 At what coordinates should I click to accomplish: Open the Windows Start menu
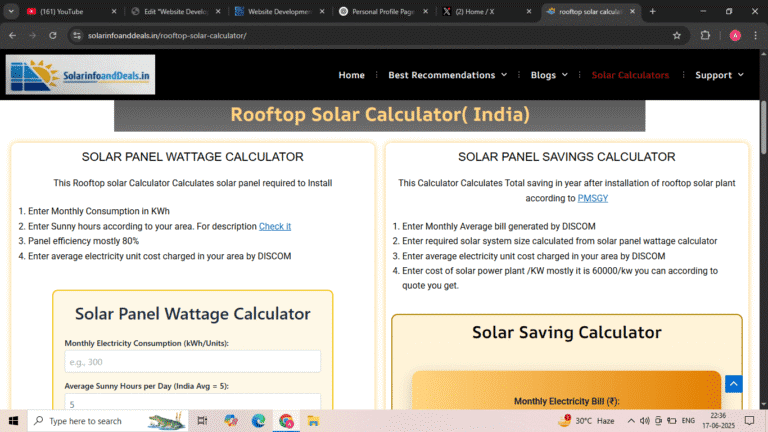coord(13,421)
